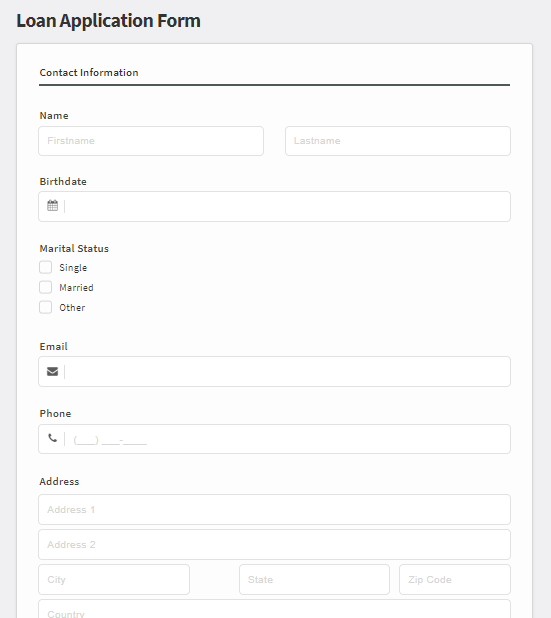Click the State input box
This screenshot has width=551, height=618.
[314, 579]
